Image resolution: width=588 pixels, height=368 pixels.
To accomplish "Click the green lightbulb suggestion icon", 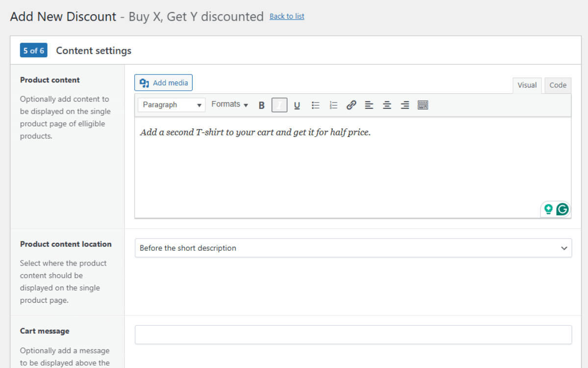I will click(548, 210).
